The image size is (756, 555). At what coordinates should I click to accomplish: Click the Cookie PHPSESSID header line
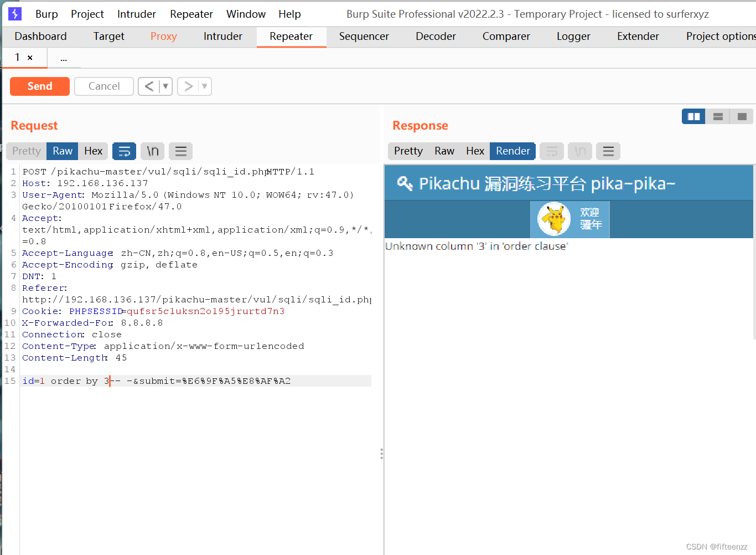click(153, 311)
